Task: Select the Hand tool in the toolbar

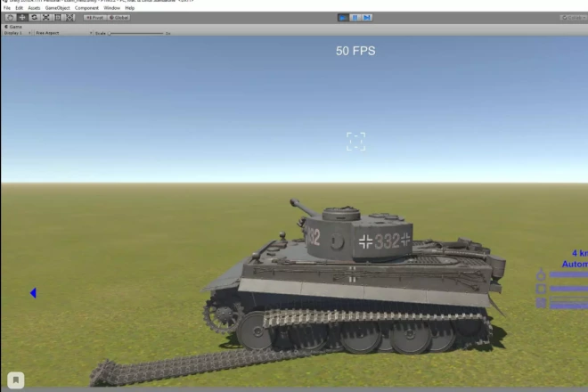Action: [x=10, y=17]
